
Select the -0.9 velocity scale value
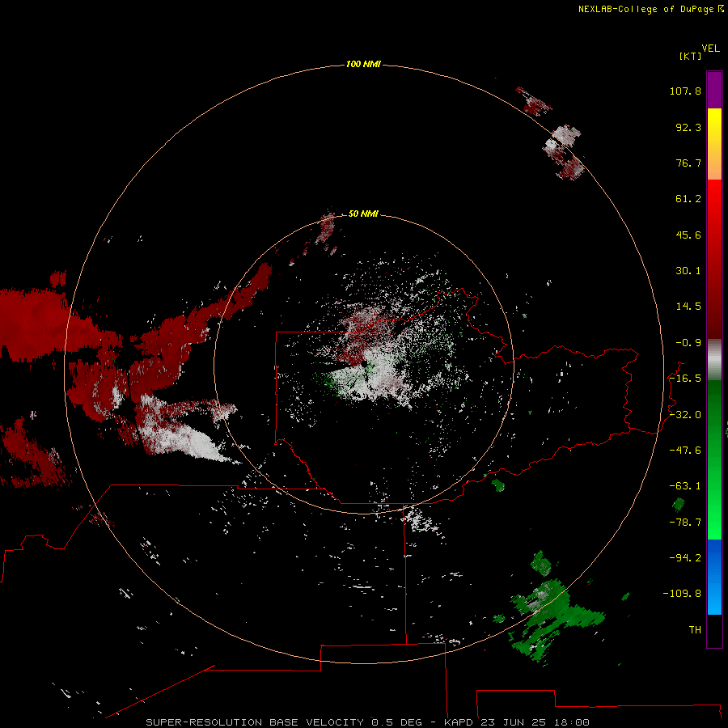pyautogui.click(x=688, y=343)
